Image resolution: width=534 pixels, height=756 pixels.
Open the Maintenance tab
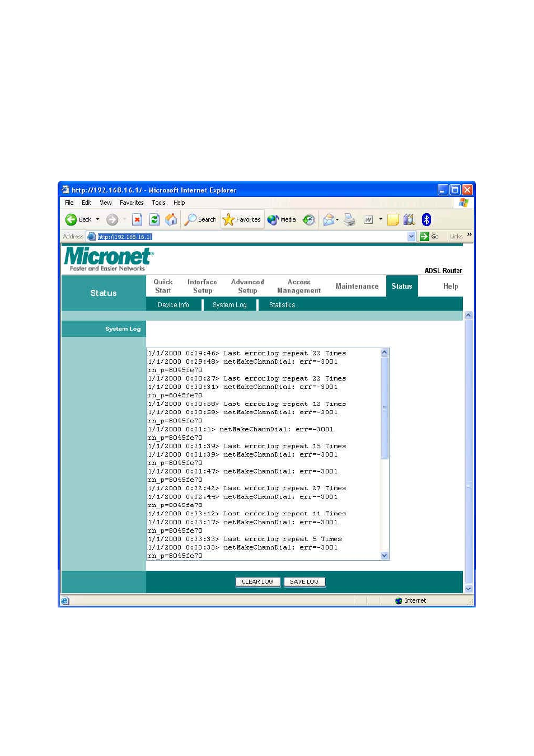click(357, 286)
